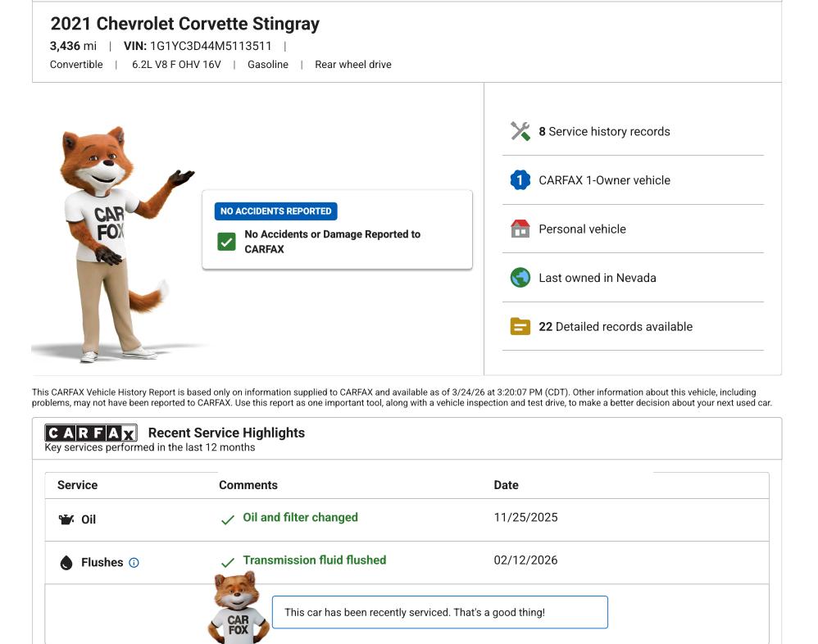
Task: Click the CARFAX logo in Service Highlights
Action: pyautogui.click(x=91, y=433)
